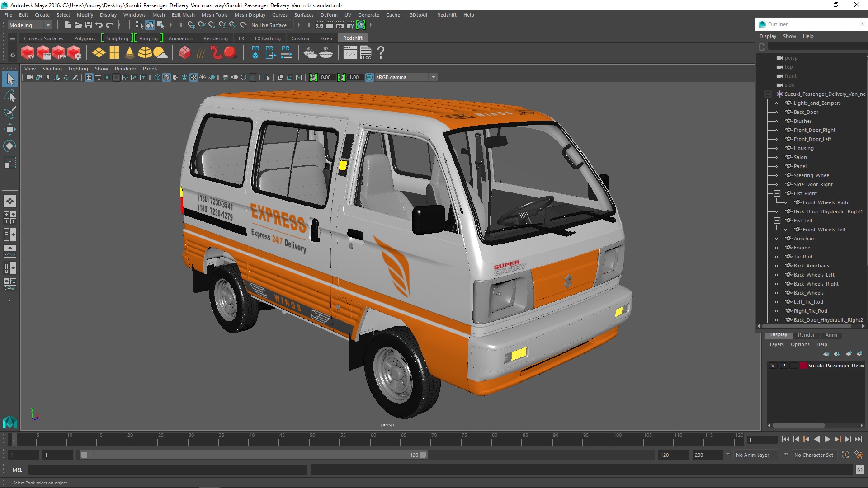Open the Outliner Show menu
The width and height of the screenshot is (868, 488).
(789, 36)
